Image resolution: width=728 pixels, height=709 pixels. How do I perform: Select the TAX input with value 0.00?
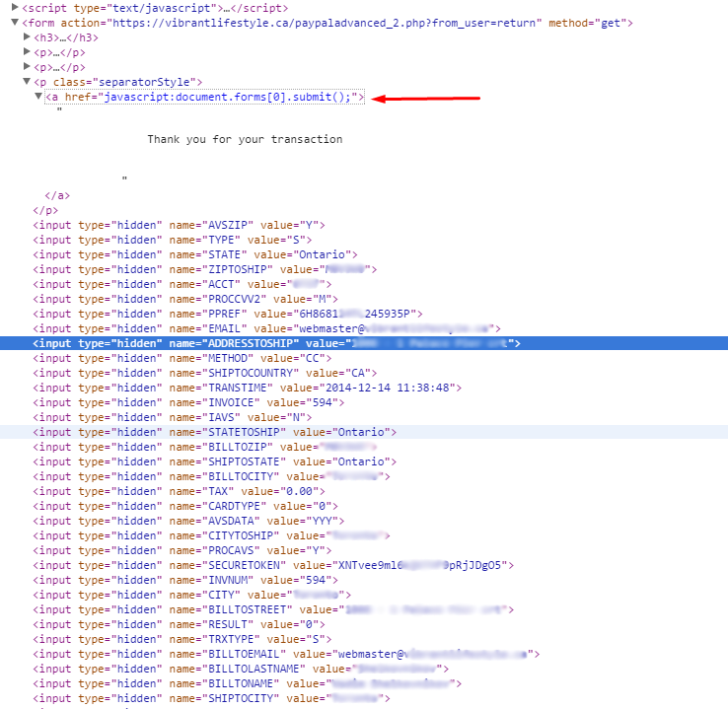click(x=179, y=491)
